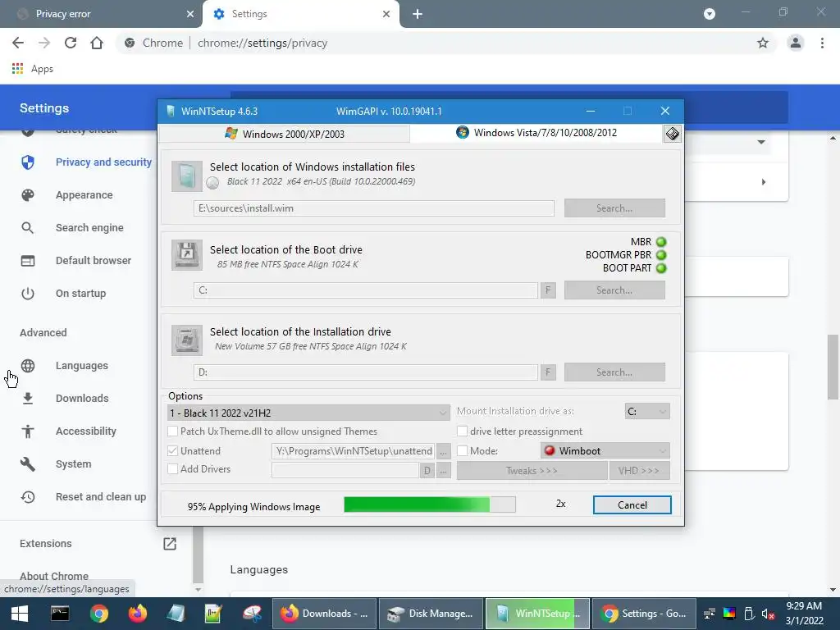Launch Command Prompt from the taskbar

tap(59, 614)
